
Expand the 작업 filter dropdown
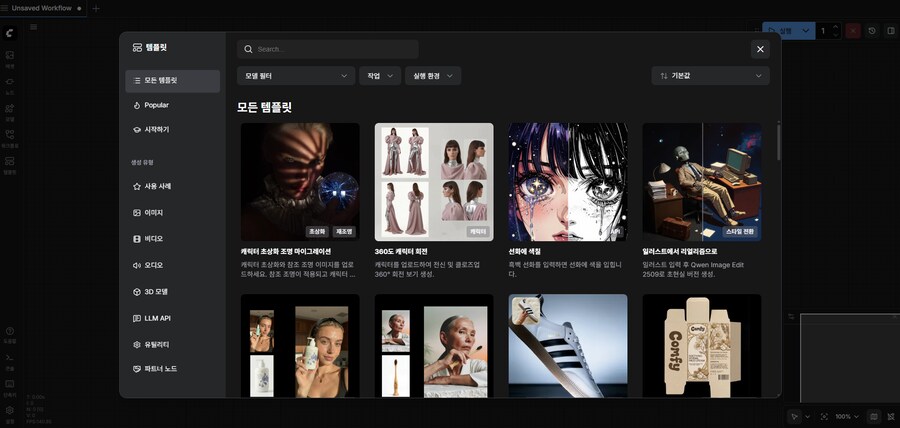click(x=379, y=76)
